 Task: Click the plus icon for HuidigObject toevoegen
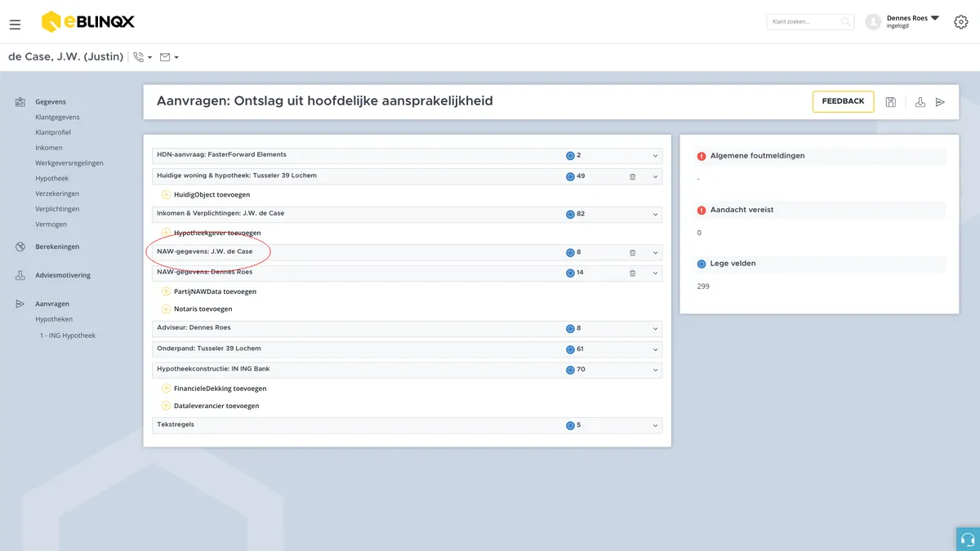point(166,195)
